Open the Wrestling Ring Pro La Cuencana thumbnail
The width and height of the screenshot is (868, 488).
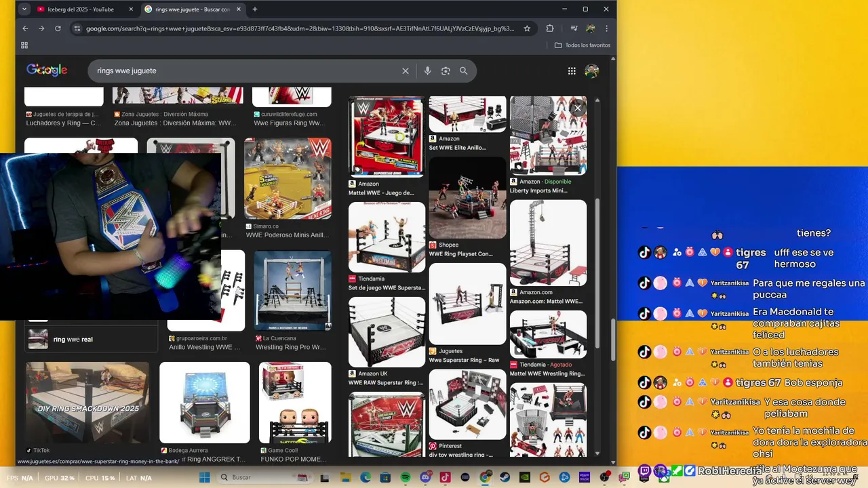coord(293,290)
